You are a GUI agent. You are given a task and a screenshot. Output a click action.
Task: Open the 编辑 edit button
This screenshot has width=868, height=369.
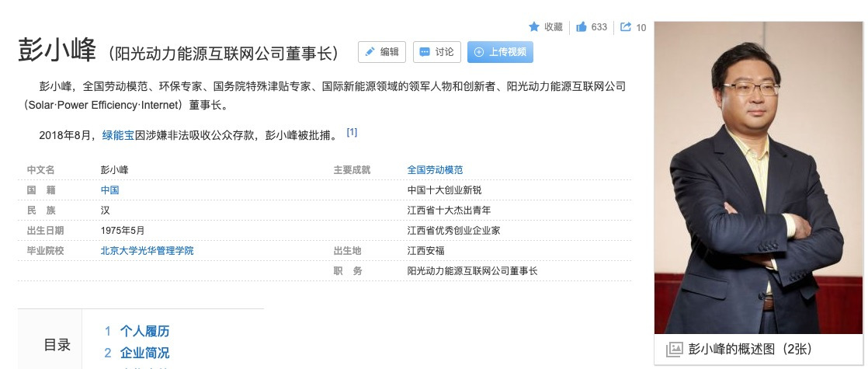[381, 52]
